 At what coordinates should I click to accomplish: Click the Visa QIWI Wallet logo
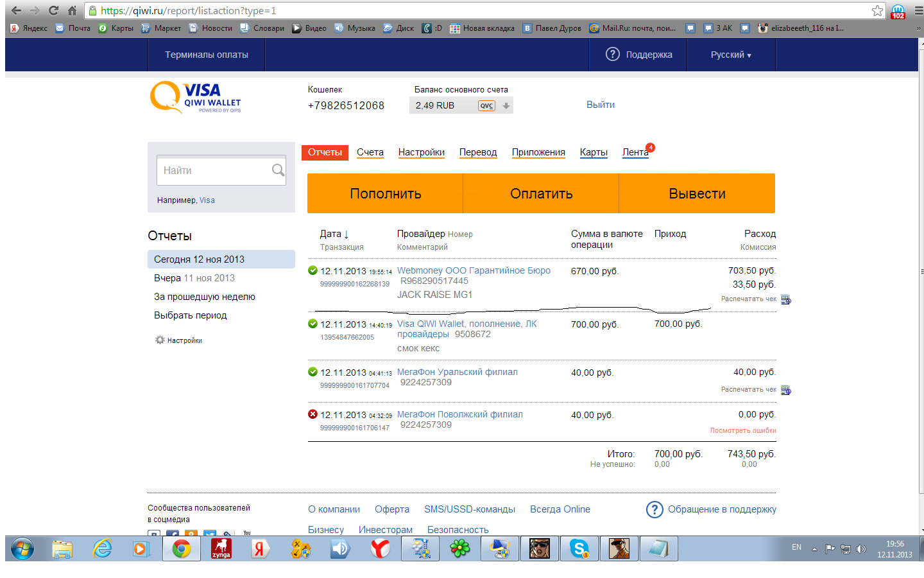pyautogui.click(x=196, y=98)
